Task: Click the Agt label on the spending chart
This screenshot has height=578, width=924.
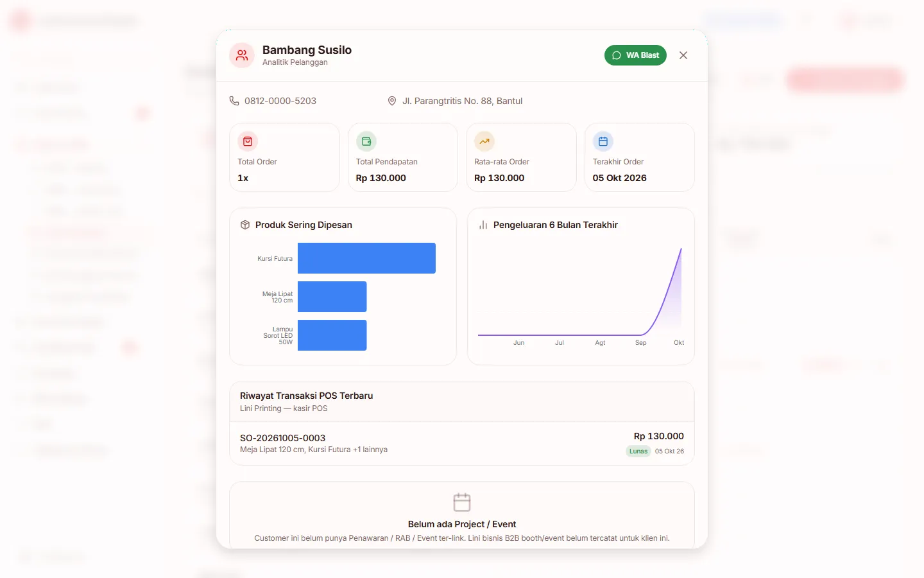Action: pyautogui.click(x=600, y=343)
